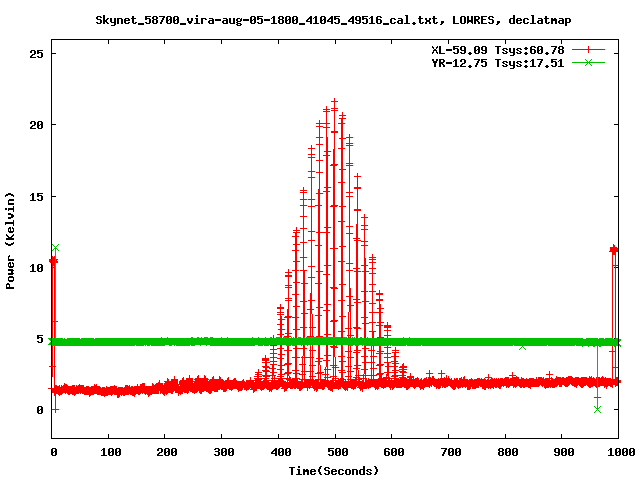Click the x-axis tick label '800'
Screen dimensions: 640x480
click(508, 452)
